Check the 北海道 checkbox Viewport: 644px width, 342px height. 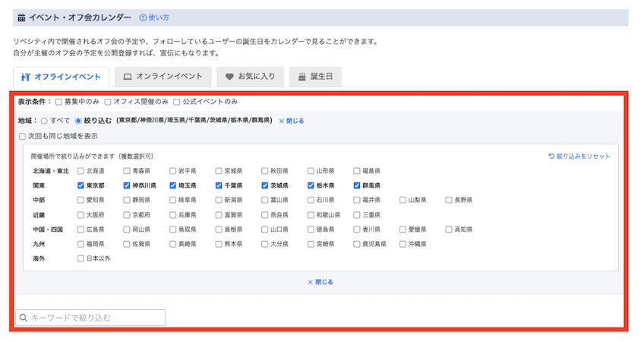click(x=80, y=171)
